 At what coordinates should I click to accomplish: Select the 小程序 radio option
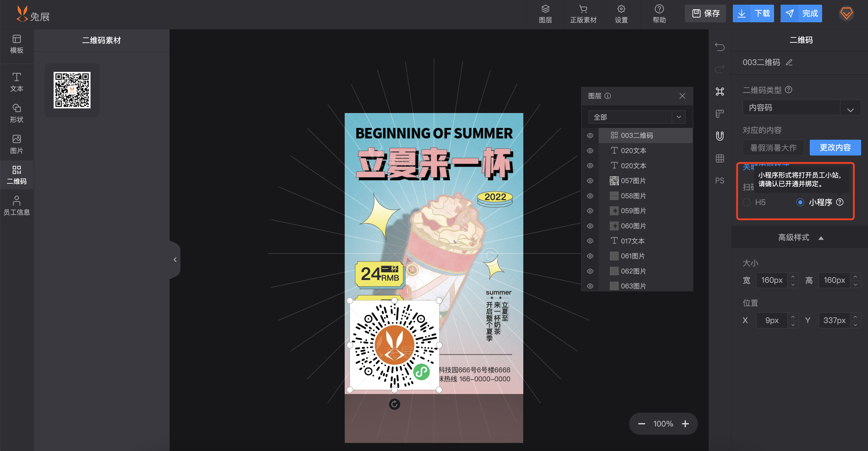coord(800,202)
